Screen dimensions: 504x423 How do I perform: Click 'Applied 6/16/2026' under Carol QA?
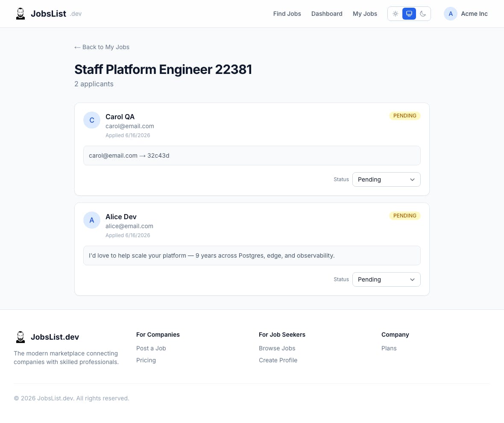coord(128,135)
